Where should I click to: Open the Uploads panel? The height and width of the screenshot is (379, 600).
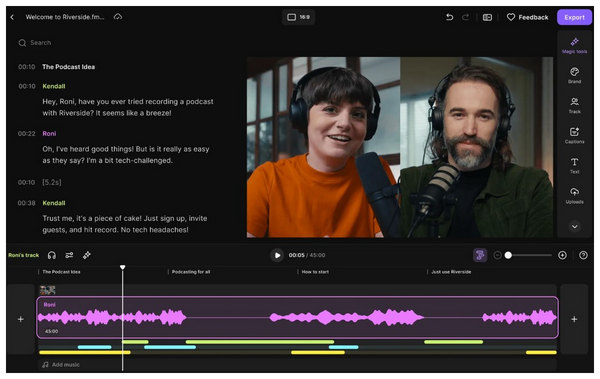tap(574, 196)
